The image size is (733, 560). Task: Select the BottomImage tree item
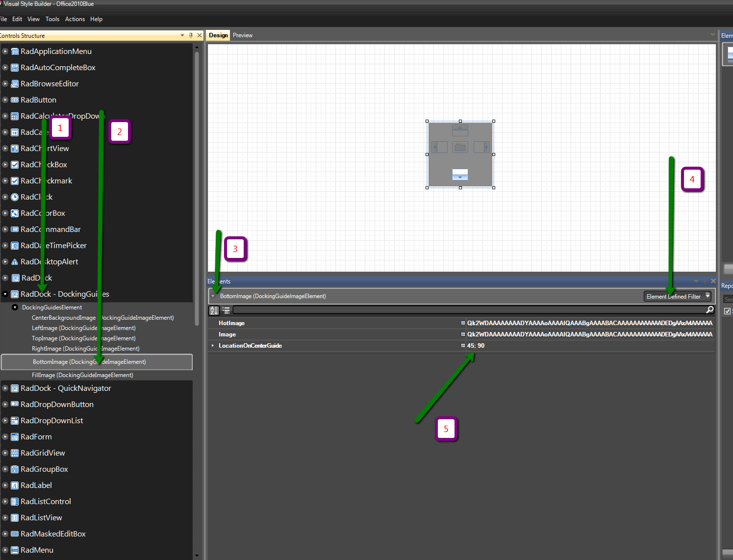click(x=97, y=362)
